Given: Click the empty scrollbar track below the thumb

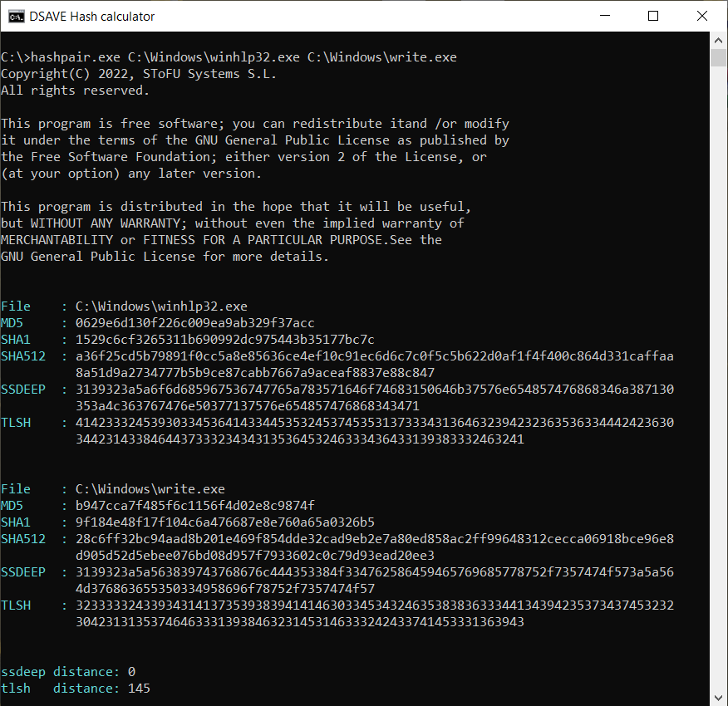Looking at the screenshot, I should pos(719,374).
